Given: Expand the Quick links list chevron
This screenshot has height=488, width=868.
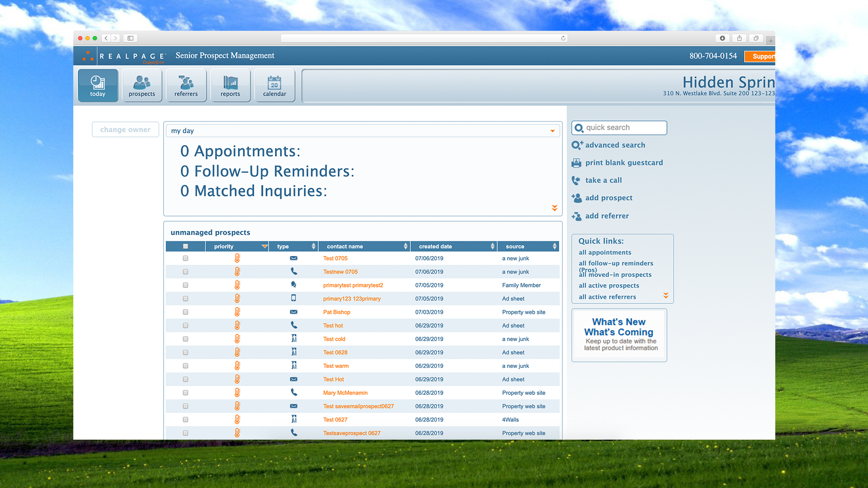Looking at the screenshot, I should point(665,296).
